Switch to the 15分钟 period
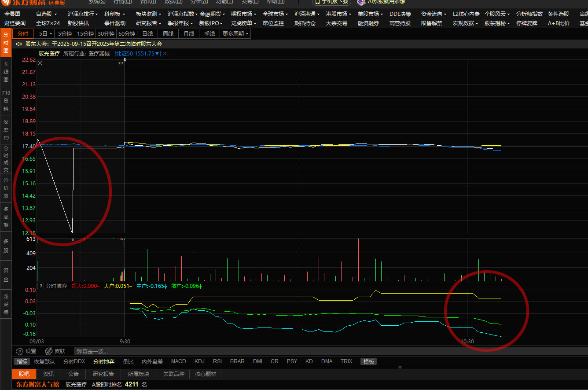Screen dimensions: 588x390 pyautogui.click(x=85, y=34)
